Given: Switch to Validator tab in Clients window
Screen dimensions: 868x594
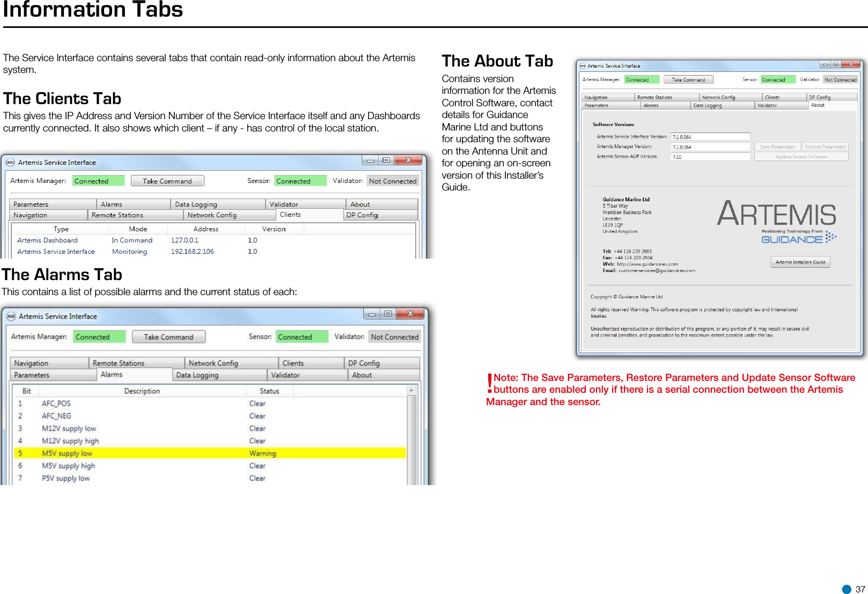Looking at the screenshot, I should coord(306,204).
